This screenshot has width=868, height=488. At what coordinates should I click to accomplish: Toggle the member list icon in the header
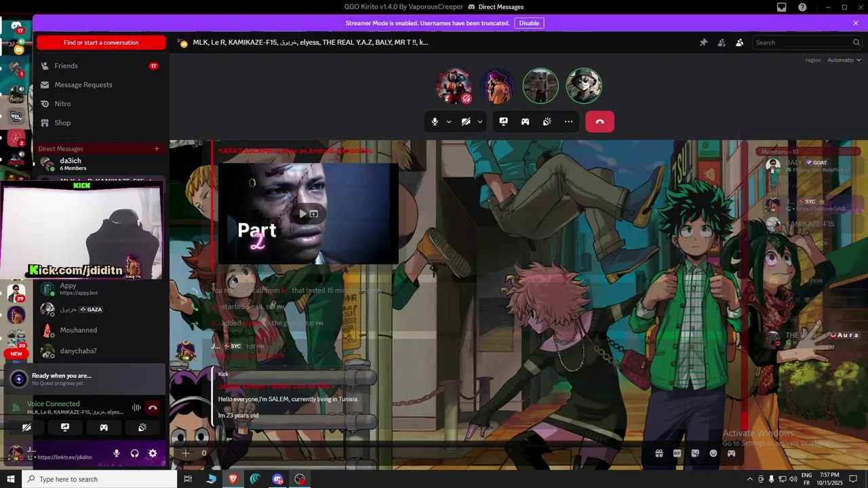740,43
